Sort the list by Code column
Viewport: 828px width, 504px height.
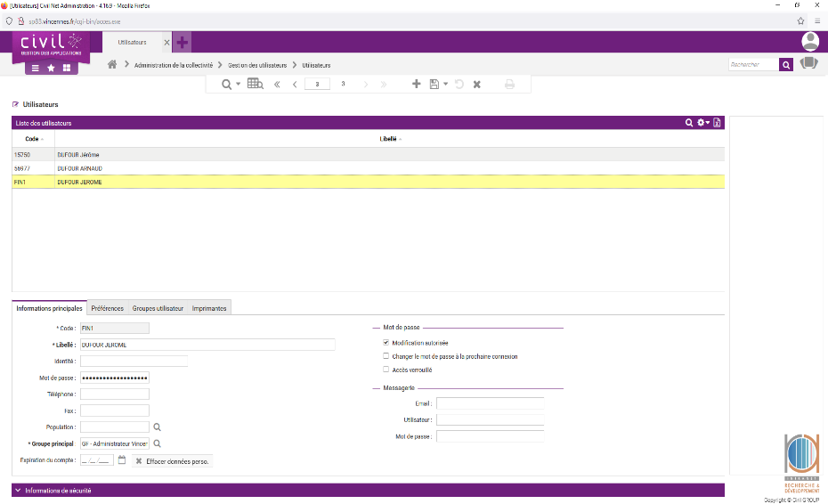point(32,139)
